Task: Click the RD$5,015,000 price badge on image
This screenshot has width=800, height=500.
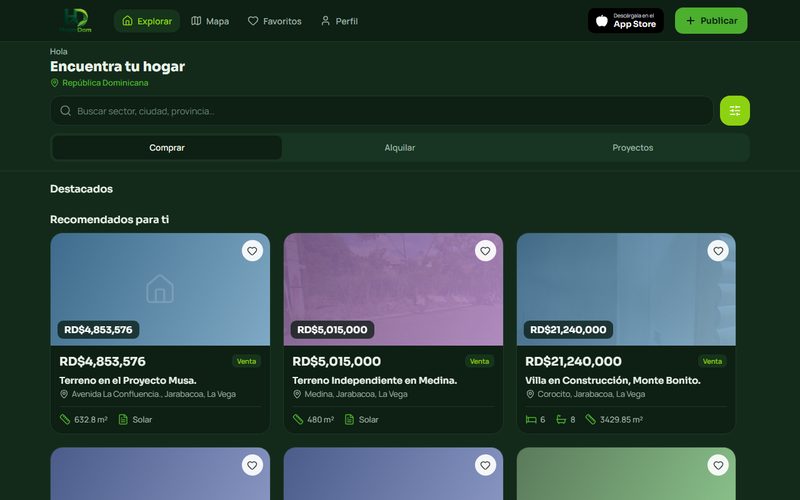Action: [332, 330]
